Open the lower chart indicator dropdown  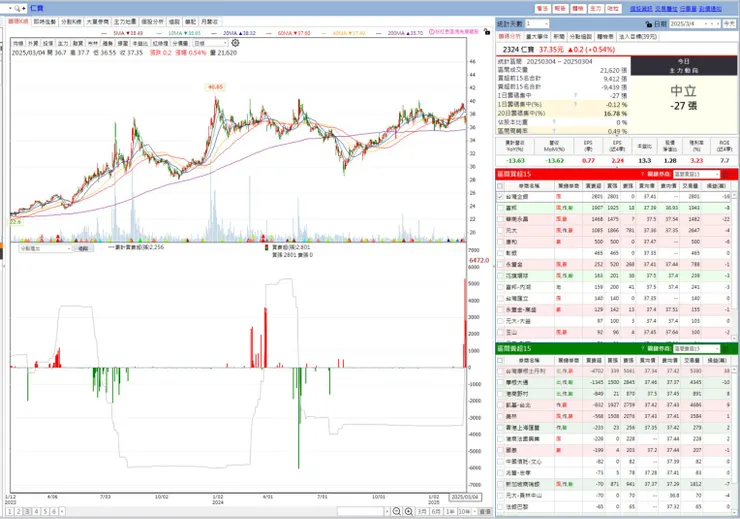coord(45,248)
